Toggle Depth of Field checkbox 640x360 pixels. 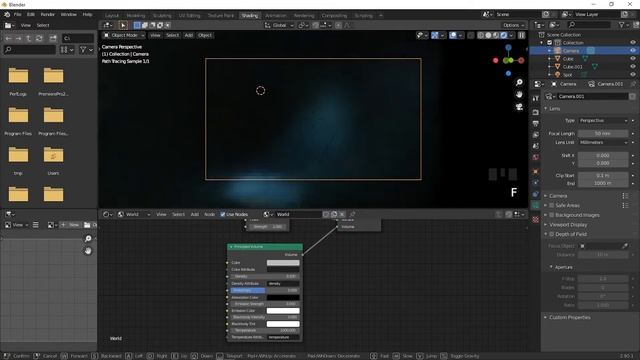coord(551,234)
